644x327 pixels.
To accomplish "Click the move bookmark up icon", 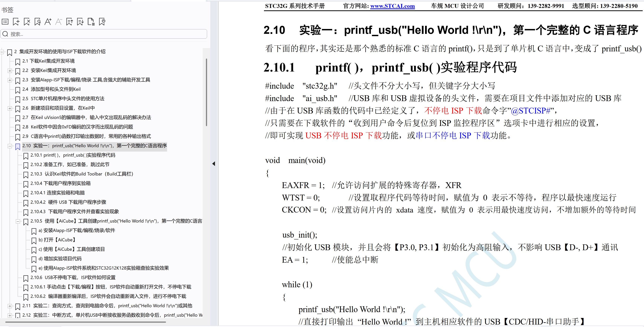I will tap(70, 22).
